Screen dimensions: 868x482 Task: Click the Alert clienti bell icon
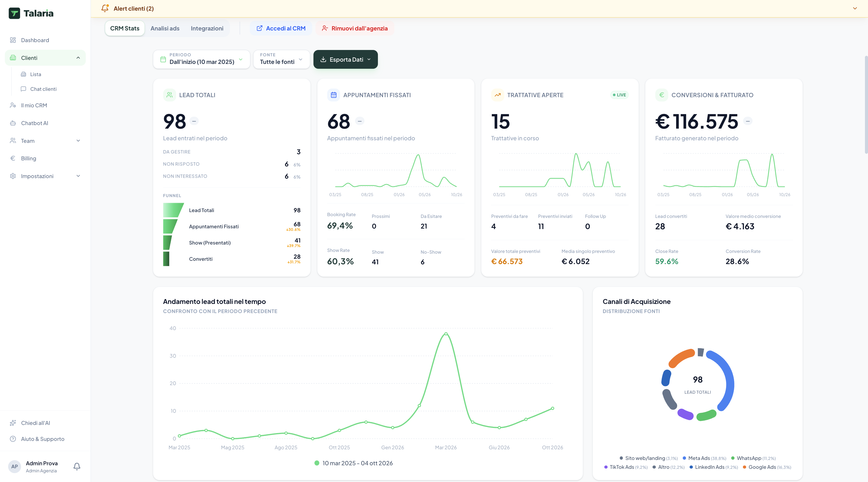pos(105,8)
